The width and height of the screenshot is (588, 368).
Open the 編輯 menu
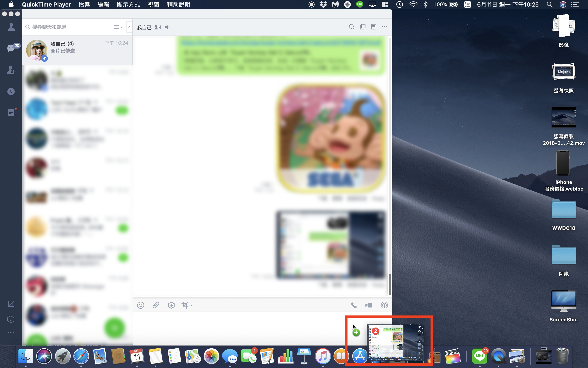pyautogui.click(x=103, y=4)
